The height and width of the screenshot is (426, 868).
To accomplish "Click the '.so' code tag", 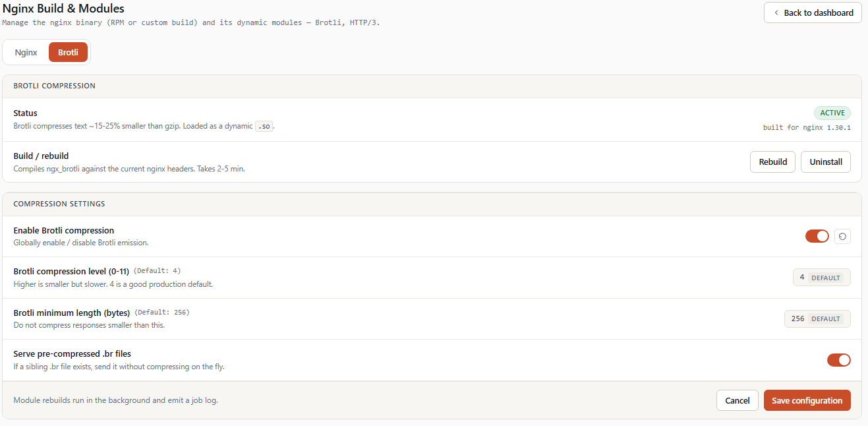I will point(264,126).
